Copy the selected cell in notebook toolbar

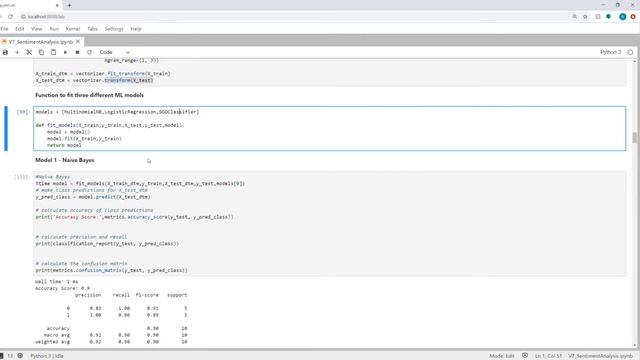[x=41, y=52]
